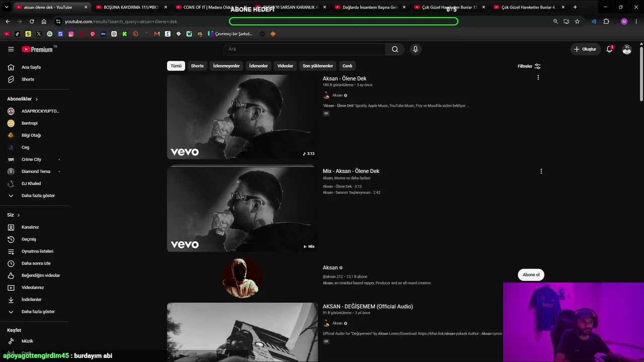Open the Mix playlist thumbnail
The height and width of the screenshot is (362, 644).
(243, 210)
